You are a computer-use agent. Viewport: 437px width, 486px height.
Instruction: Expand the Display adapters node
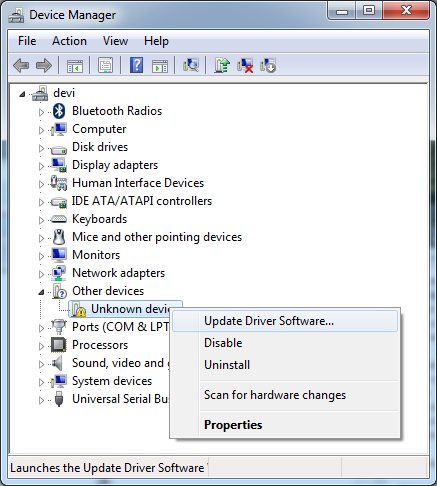(x=41, y=166)
